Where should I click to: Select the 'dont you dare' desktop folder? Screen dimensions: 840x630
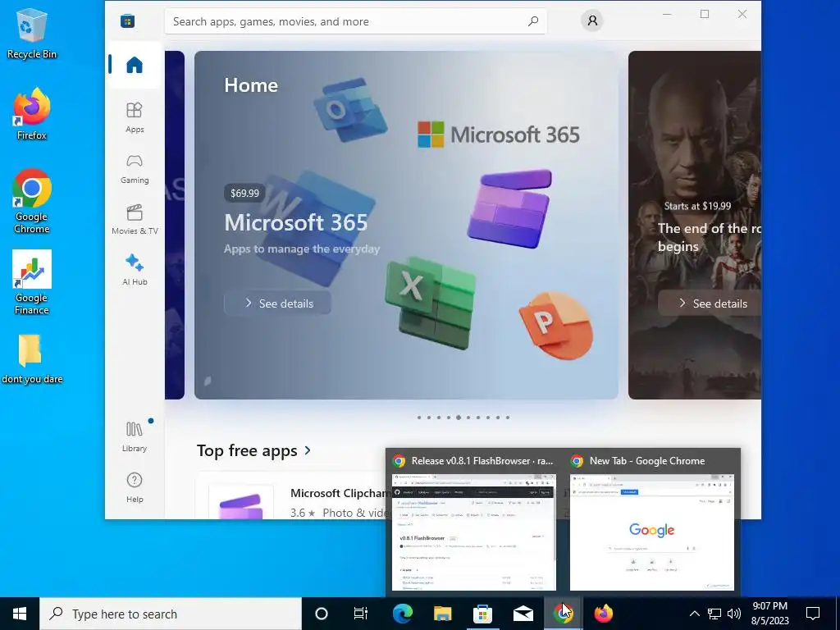pos(32,359)
